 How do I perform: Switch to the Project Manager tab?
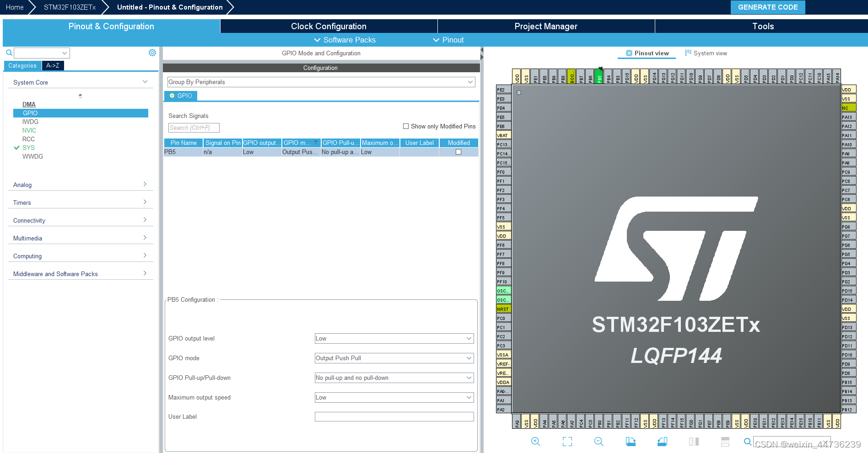click(x=546, y=26)
